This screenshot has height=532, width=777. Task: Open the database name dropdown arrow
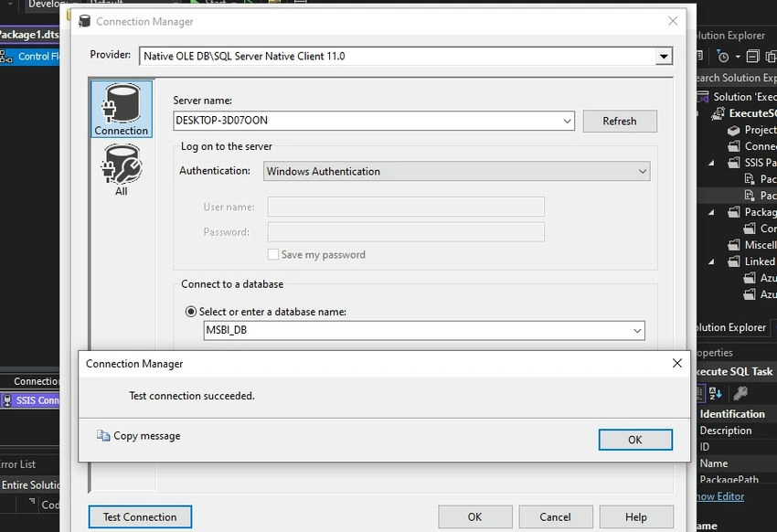637,330
